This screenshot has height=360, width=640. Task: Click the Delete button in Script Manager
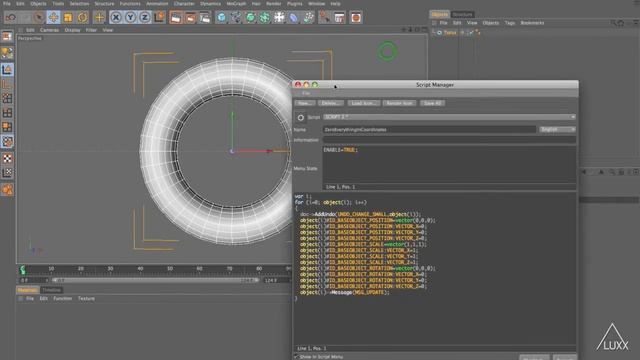tap(330, 103)
